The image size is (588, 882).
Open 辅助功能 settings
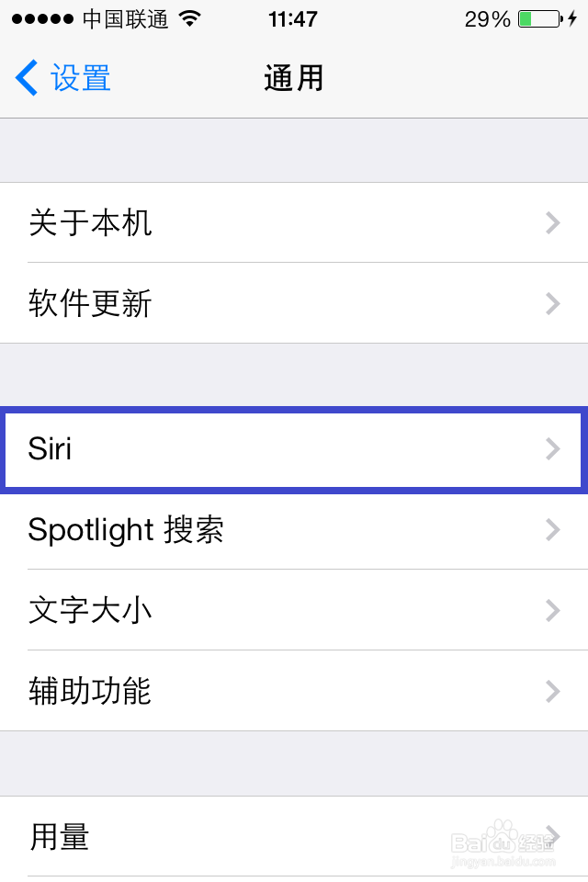[x=294, y=691]
